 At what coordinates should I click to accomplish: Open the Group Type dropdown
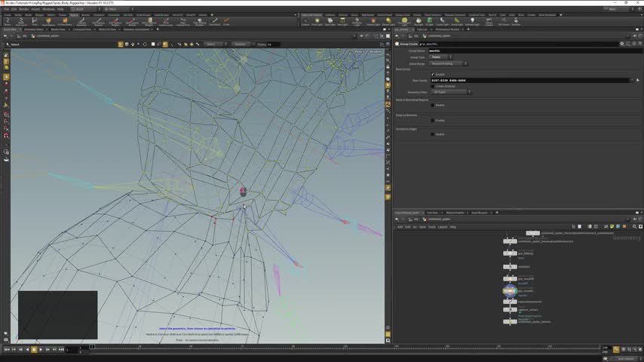[x=441, y=57]
